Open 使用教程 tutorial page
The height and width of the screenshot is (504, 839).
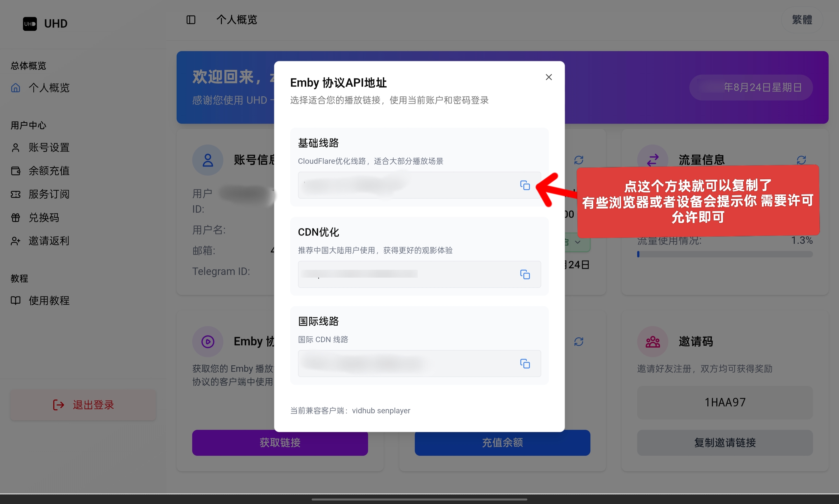coord(49,301)
